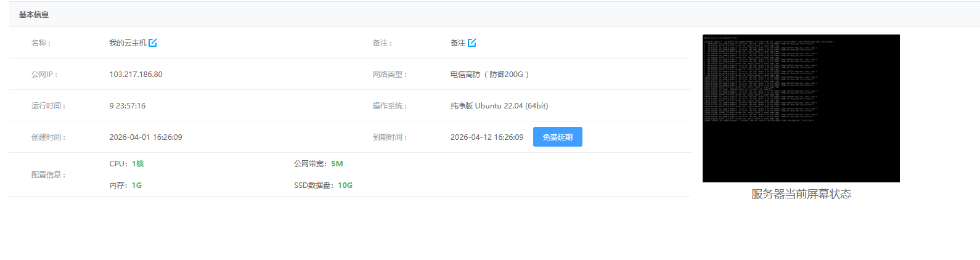980x260 pixels.
Task: Edit the 备注 remark field icon
Action: click(472, 43)
